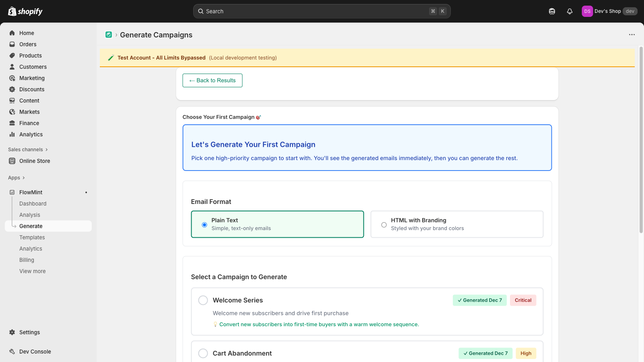Viewport: 644px width, 362px height.
Task: Open Settings gear in sidebar
Action: 12,332
